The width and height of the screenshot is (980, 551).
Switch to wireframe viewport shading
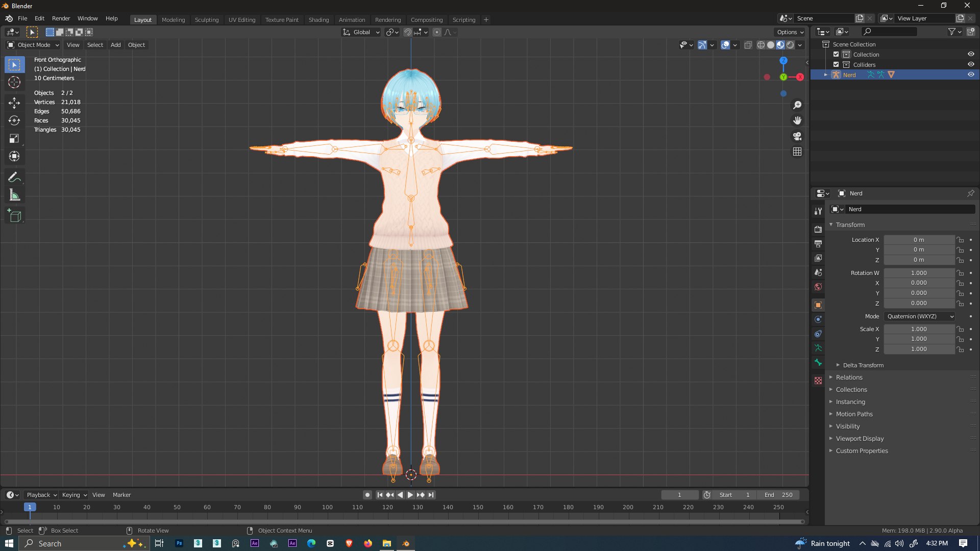coord(761,45)
